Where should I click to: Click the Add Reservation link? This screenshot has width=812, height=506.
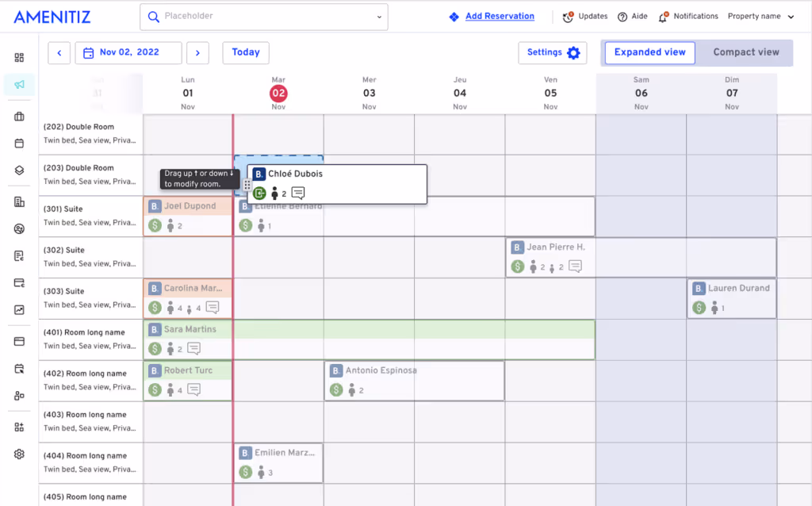coord(500,17)
